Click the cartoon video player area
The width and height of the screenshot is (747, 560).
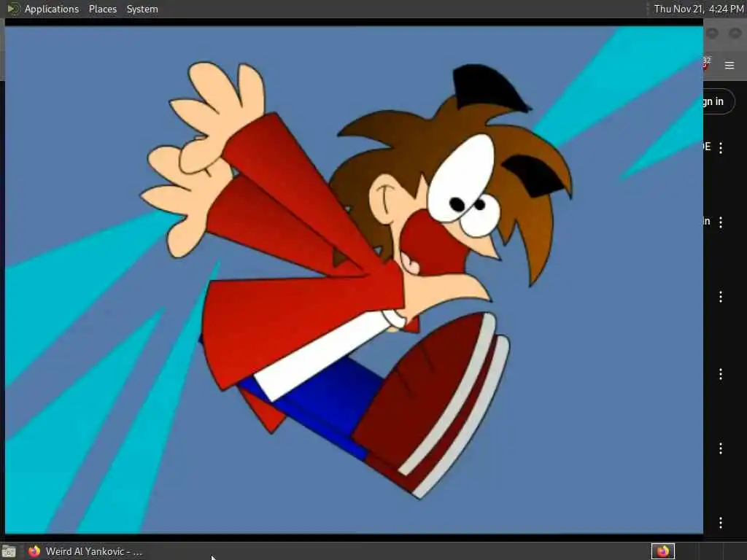click(354, 279)
